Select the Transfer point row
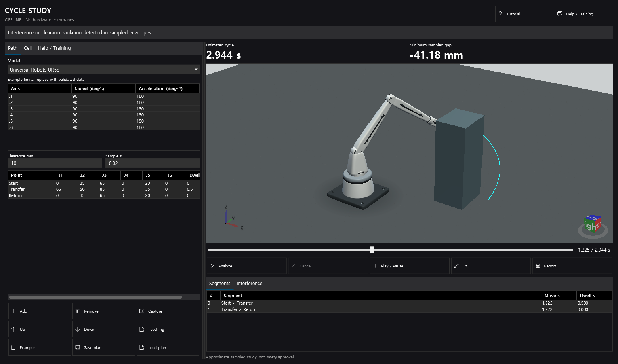Viewport: 618px width, 364px height. (x=104, y=189)
